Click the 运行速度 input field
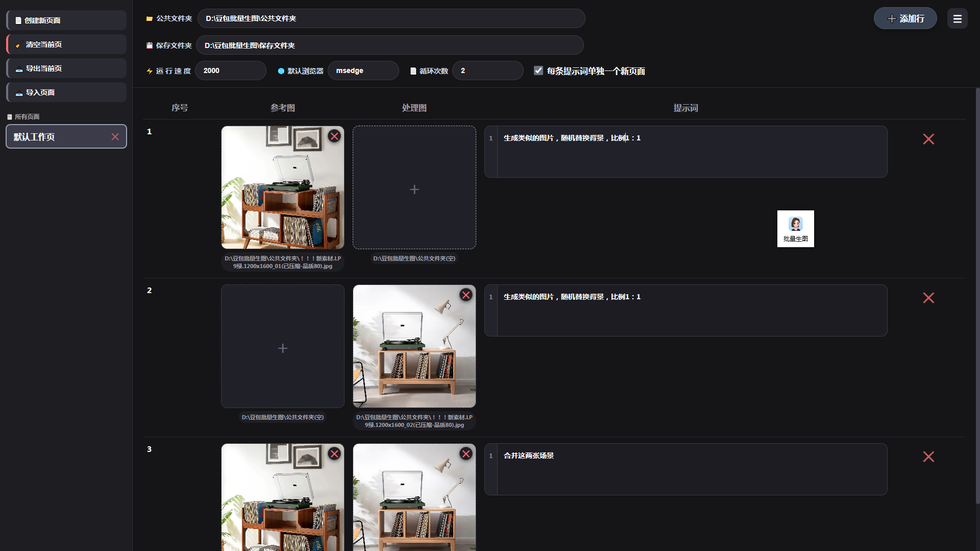980x551 pixels. point(230,71)
